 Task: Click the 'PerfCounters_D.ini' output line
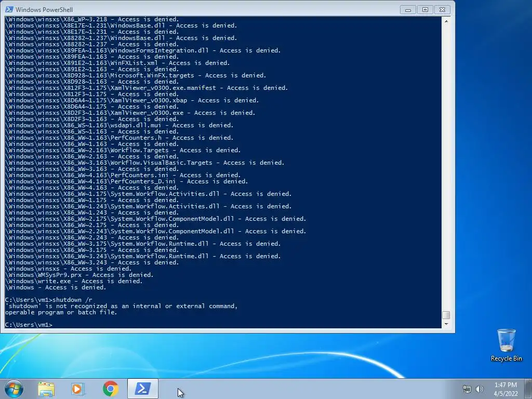click(127, 181)
